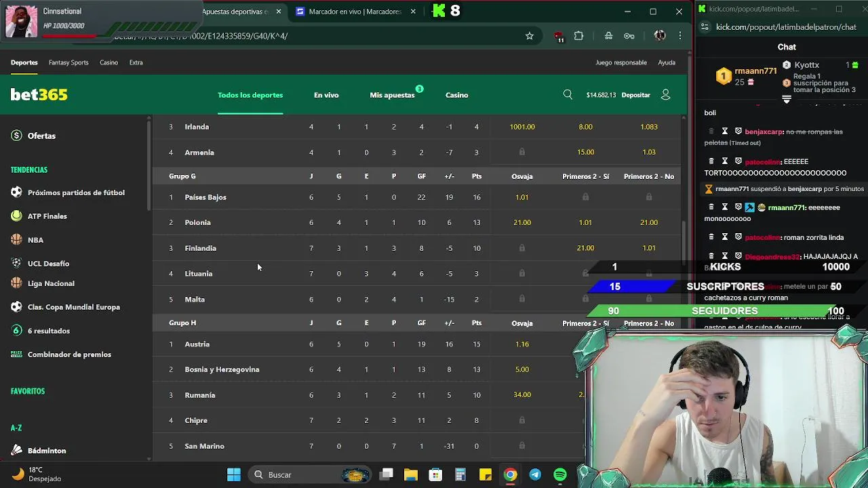
Task: Open Liga Nacional in sidebar
Action: 51,283
